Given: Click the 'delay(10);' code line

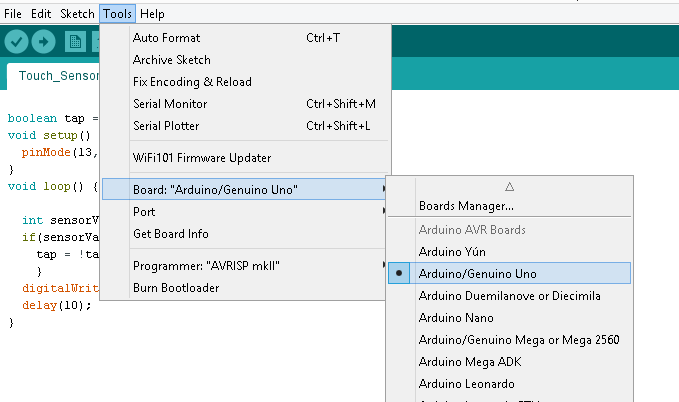Looking at the screenshot, I should (57, 305).
